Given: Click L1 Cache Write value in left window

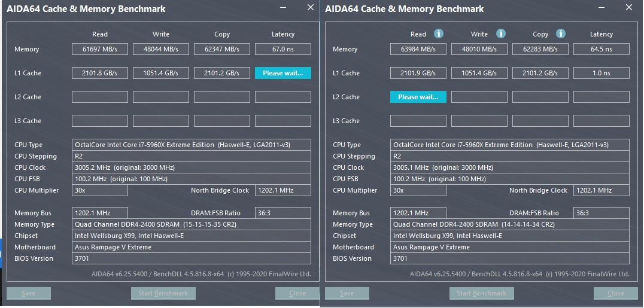Looking at the screenshot, I should point(161,73).
